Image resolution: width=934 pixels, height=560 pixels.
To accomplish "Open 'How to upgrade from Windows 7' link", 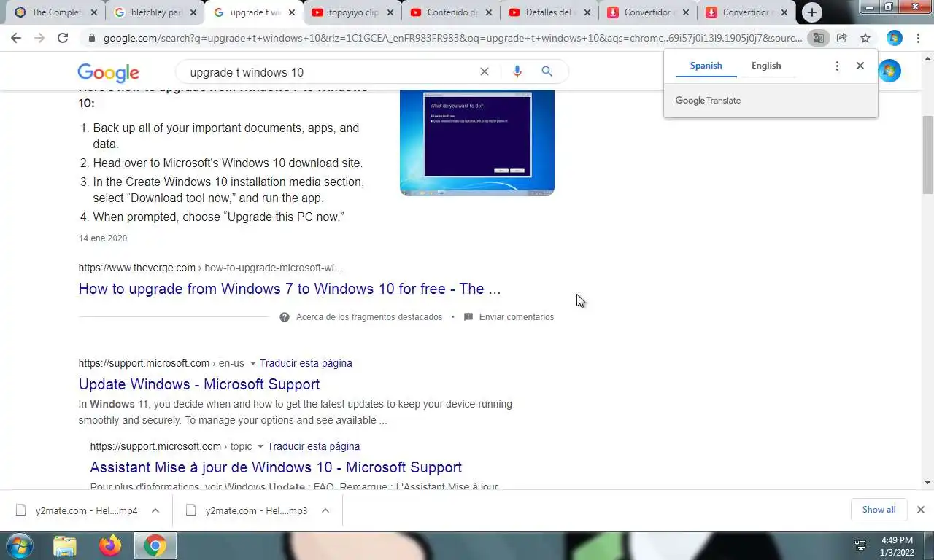I will [x=290, y=289].
